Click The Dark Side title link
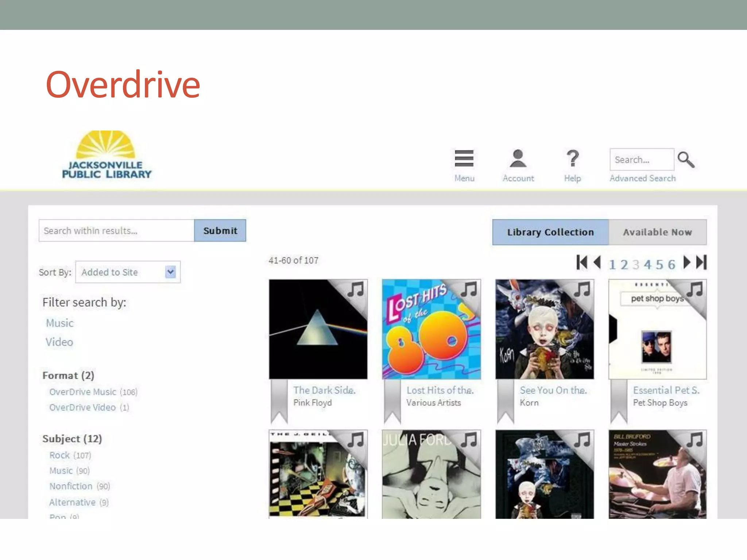Screen dimensions: 747x560 [324, 390]
